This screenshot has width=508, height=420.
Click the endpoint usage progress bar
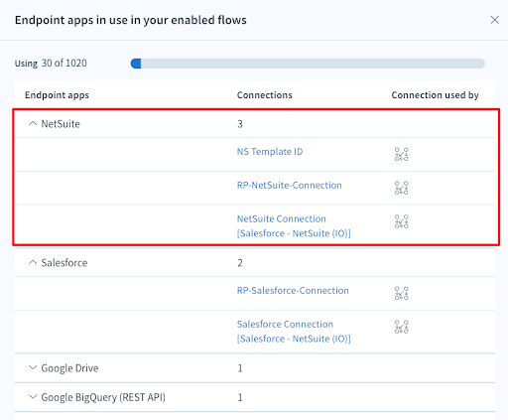(x=308, y=64)
